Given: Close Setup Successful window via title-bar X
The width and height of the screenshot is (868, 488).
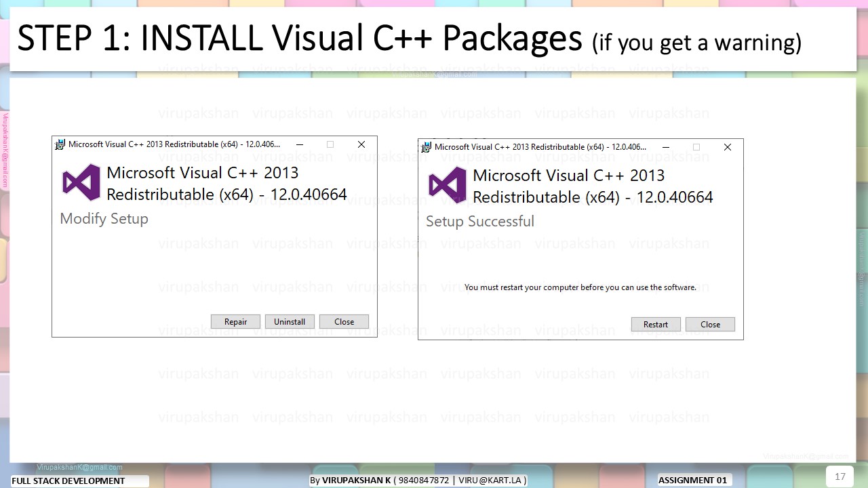Looking at the screenshot, I should [728, 147].
